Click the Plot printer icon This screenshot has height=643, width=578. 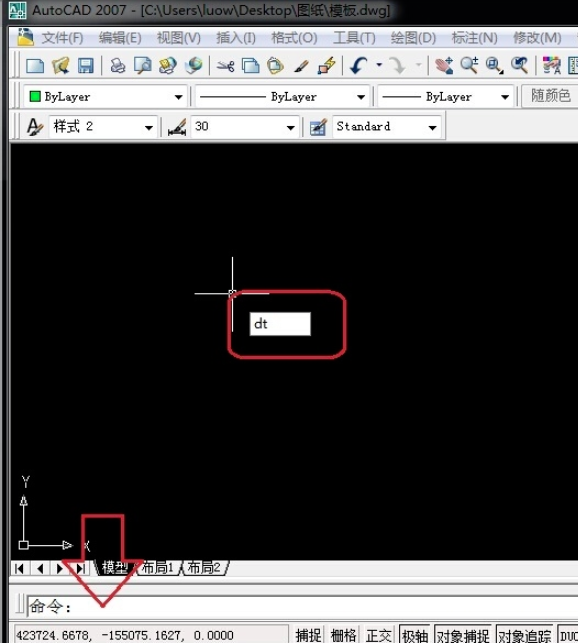tap(118, 66)
